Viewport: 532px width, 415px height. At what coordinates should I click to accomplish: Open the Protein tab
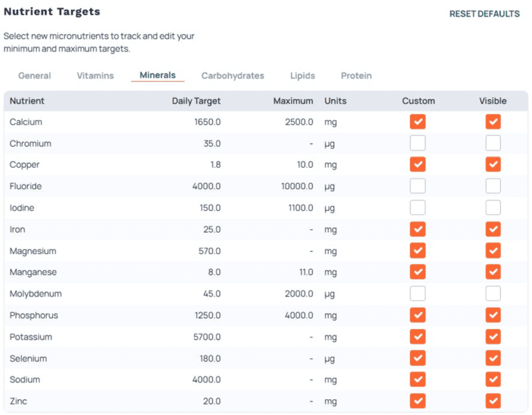356,76
